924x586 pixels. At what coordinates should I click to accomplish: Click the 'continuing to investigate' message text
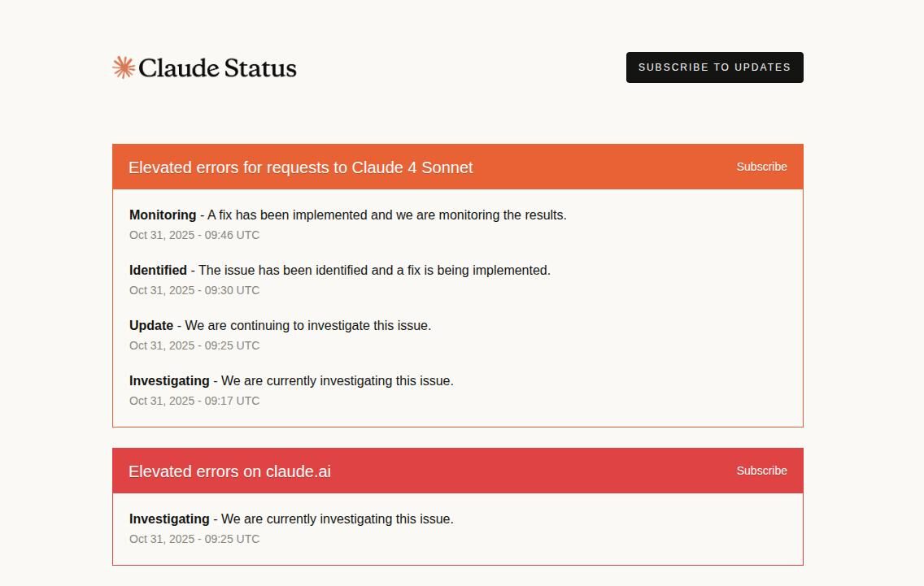(307, 326)
